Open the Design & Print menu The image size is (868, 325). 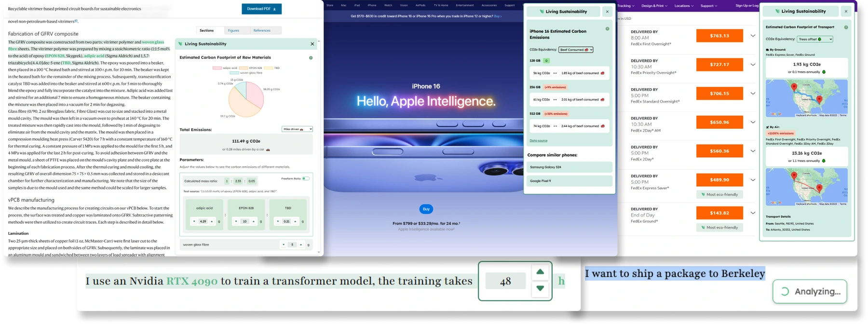(x=654, y=6)
